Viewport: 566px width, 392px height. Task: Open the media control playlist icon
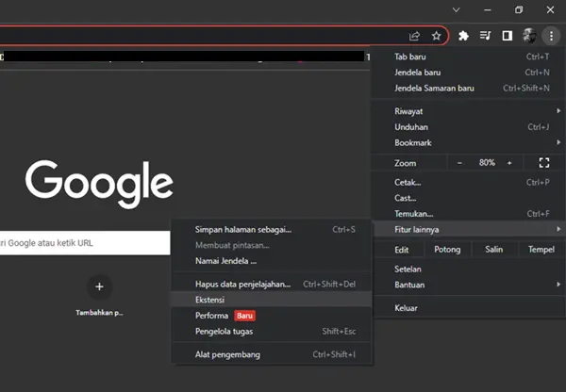coord(486,36)
